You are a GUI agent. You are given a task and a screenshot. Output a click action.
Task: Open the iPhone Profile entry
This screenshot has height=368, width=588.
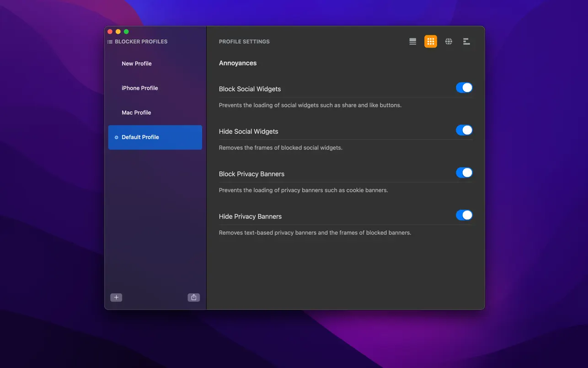tap(139, 88)
